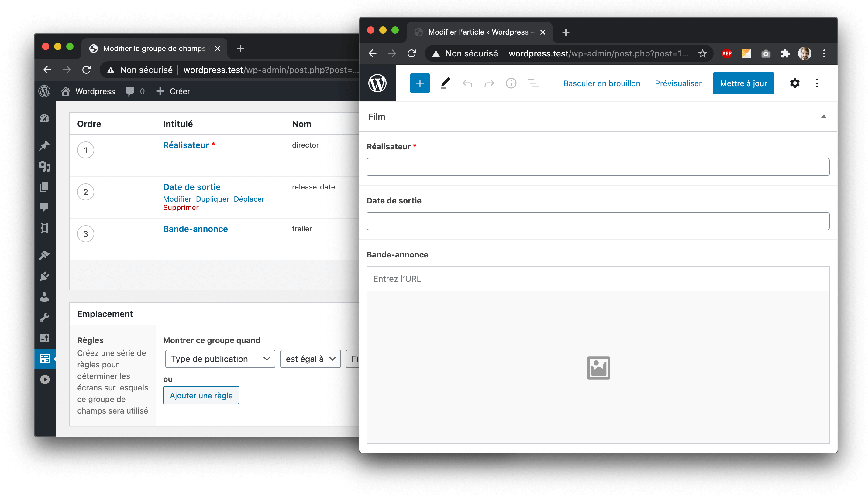This screenshot has height=497, width=868.
Task: Open the 'est égal à' operator dropdown
Action: [310, 359]
